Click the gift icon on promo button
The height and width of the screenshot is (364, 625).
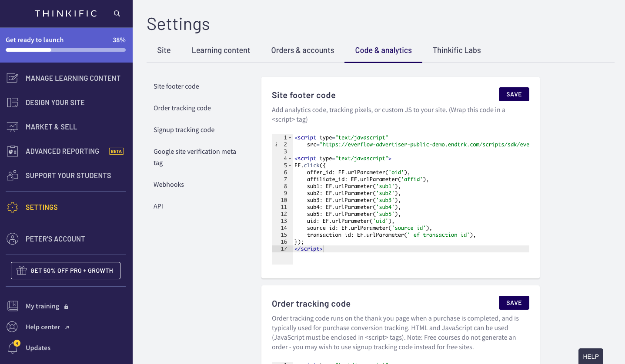pyautogui.click(x=22, y=271)
